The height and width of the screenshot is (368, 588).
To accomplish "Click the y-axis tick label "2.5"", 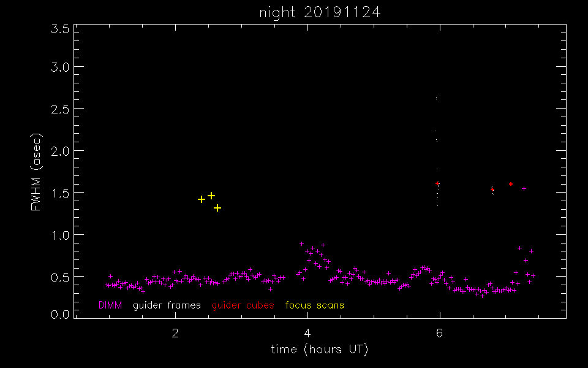I will [61, 110].
